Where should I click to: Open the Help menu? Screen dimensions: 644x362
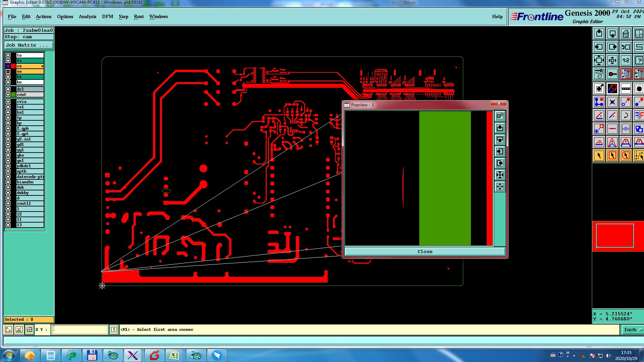[497, 16]
